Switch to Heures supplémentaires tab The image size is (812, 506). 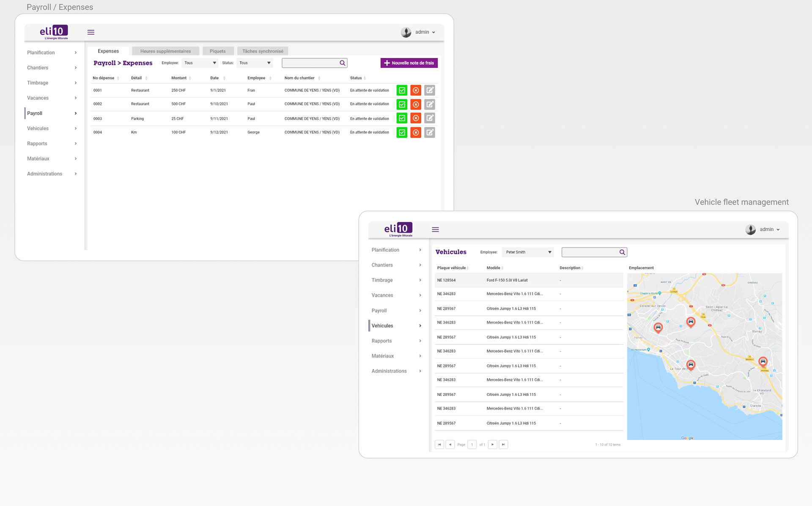click(x=165, y=51)
